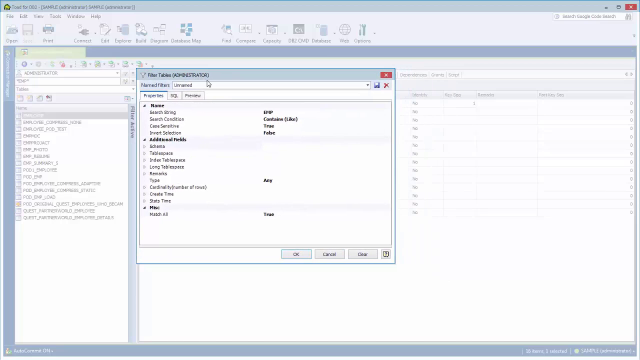
Task: Collapse the Additional Fields group
Action: 144,140
